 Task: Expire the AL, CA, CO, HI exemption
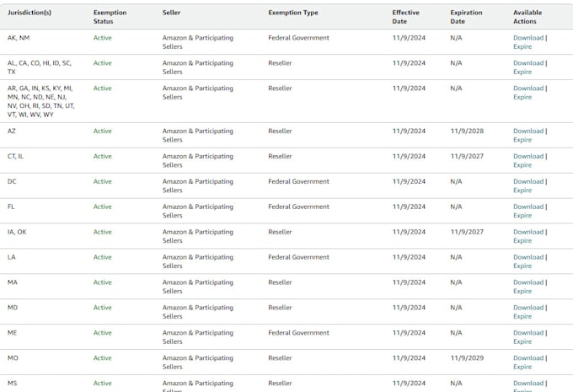[522, 72]
